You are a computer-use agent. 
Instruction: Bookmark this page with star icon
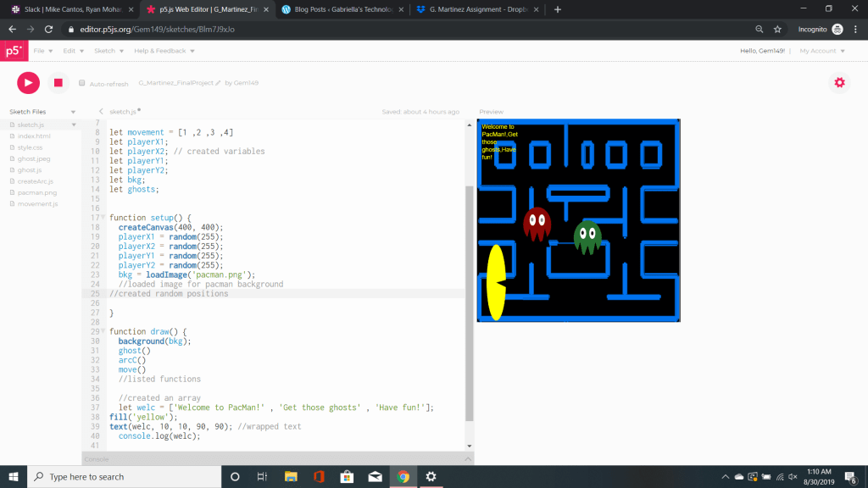(777, 29)
